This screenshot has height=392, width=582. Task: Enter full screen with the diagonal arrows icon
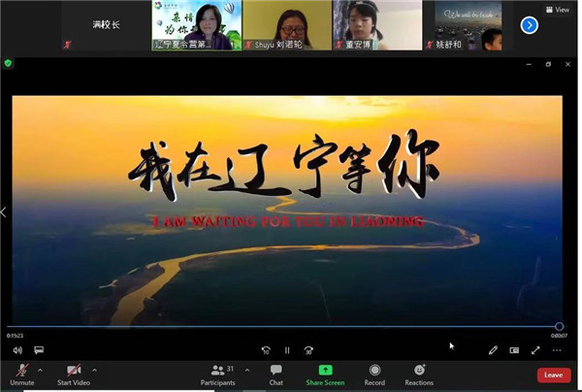[x=535, y=350]
